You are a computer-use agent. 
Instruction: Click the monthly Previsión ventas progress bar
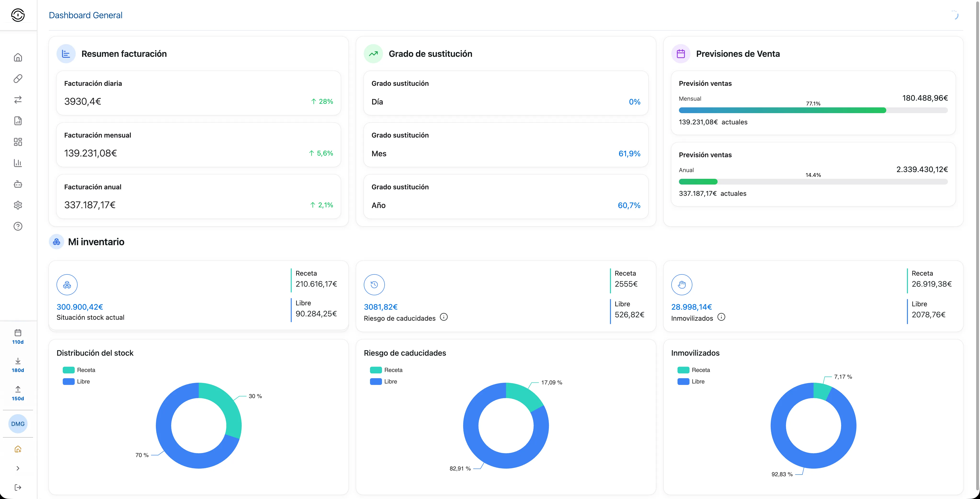click(813, 110)
